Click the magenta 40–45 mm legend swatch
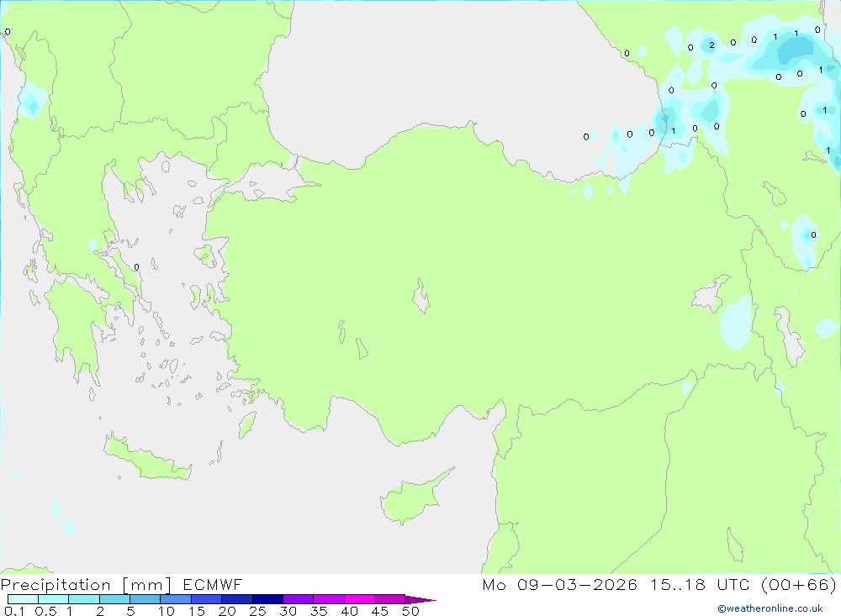841x616 pixels. click(359, 599)
